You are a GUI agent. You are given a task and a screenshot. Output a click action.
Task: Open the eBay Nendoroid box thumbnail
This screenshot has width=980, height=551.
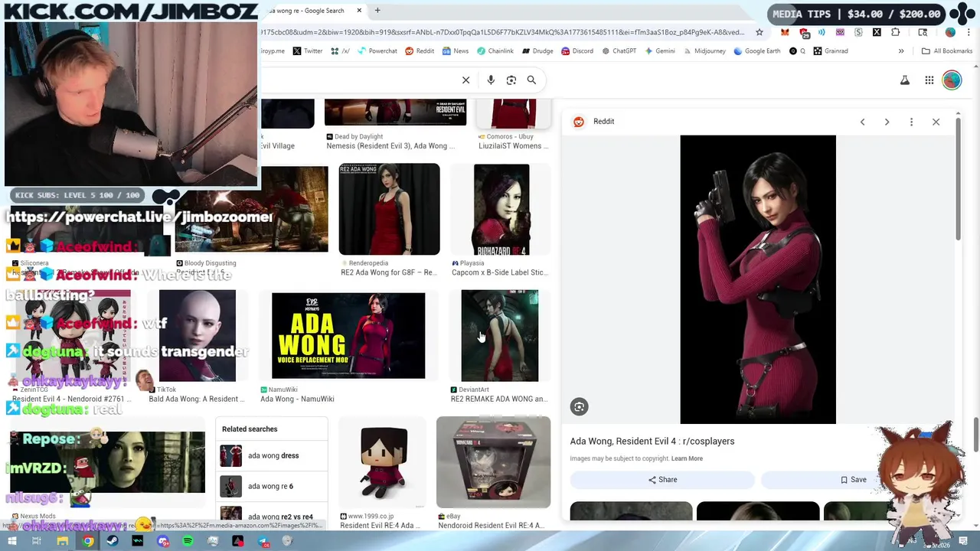point(493,462)
